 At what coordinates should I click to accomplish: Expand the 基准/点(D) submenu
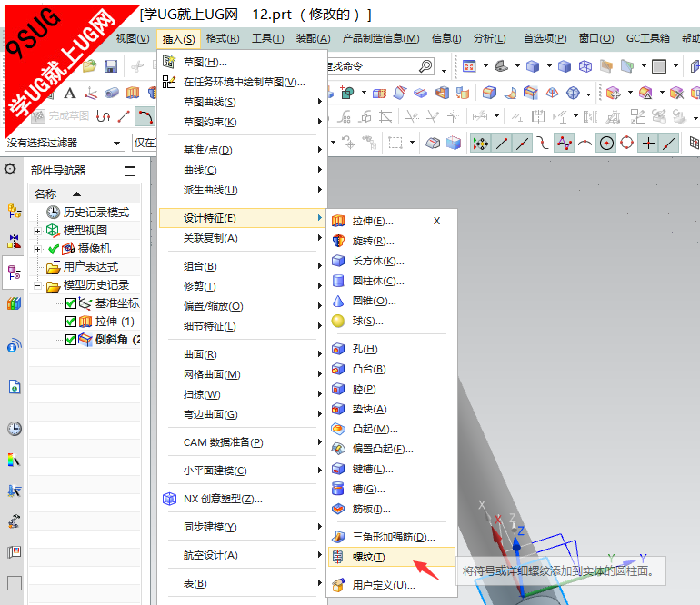click(242, 150)
